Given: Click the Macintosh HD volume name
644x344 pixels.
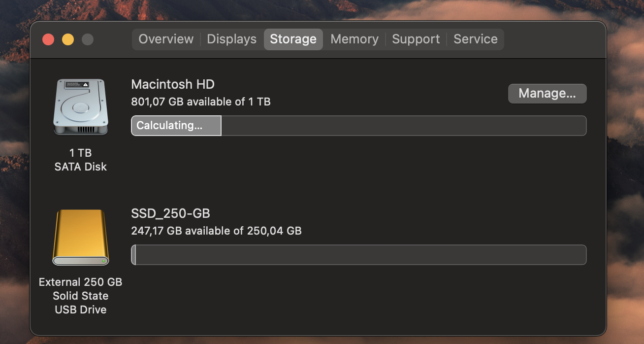Looking at the screenshot, I should (173, 84).
